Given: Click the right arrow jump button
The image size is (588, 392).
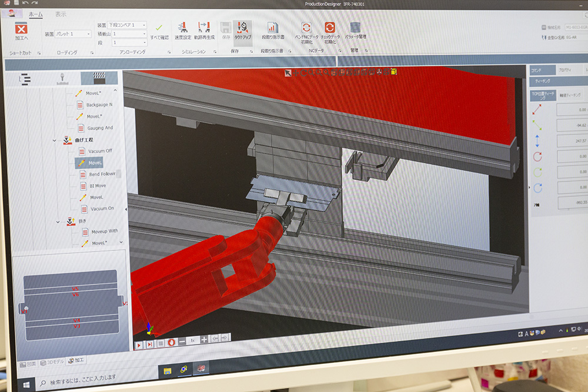Looking at the screenshot, I should pyautogui.click(x=225, y=338).
